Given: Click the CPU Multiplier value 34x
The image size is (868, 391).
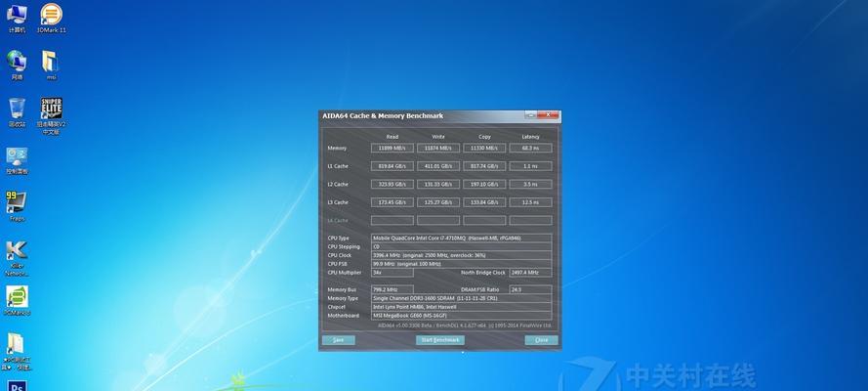Looking at the screenshot, I should pos(392,273).
